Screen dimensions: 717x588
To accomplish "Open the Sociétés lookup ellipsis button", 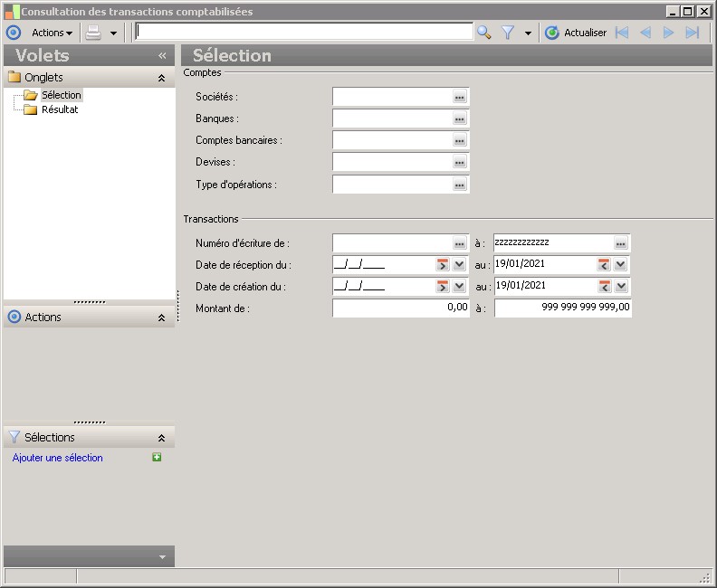I will click(459, 97).
